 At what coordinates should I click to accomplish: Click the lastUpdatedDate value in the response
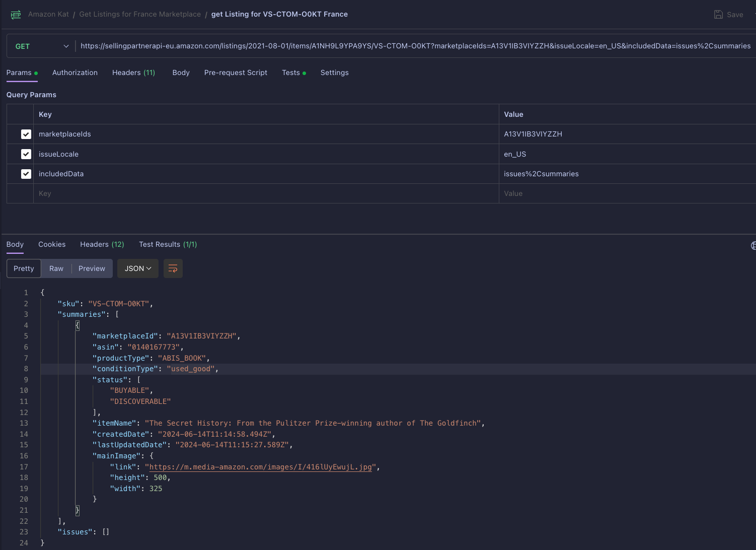(x=232, y=445)
